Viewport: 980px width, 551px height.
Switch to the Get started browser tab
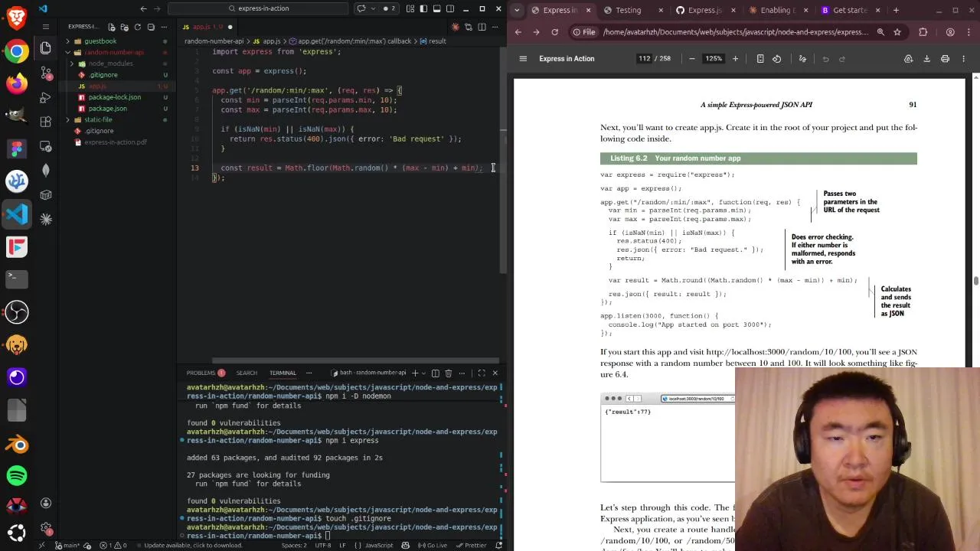pos(849,10)
